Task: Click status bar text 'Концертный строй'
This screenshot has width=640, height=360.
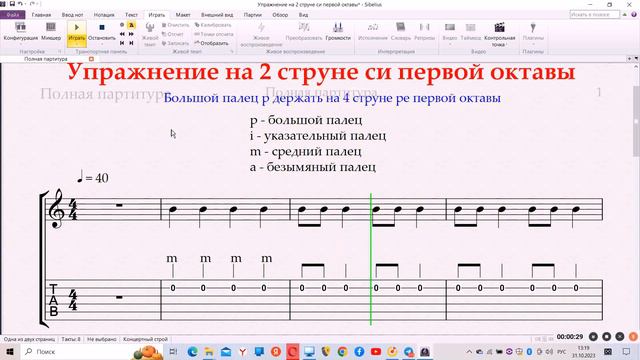Action: click(145, 339)
